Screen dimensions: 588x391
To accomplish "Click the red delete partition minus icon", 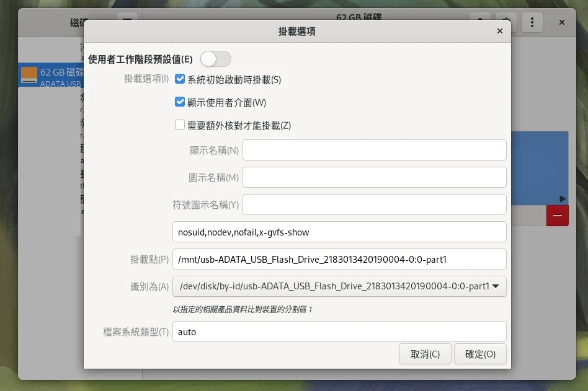I will (557, 216).
